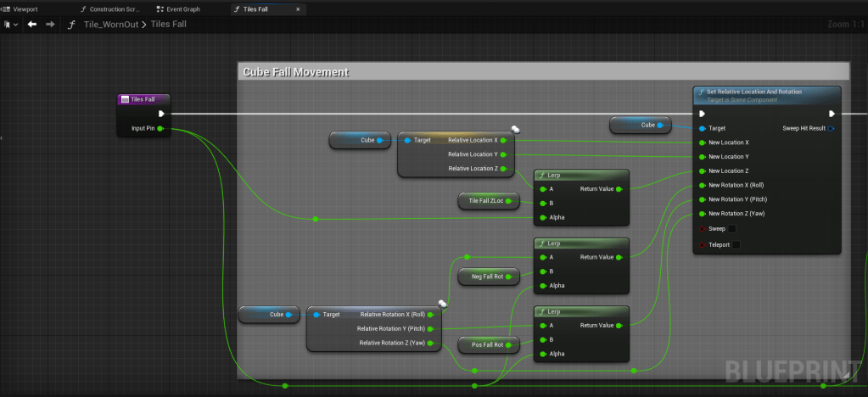Click the Input Pin green connector
Screen dimensions: 868x397
point(160,129)
